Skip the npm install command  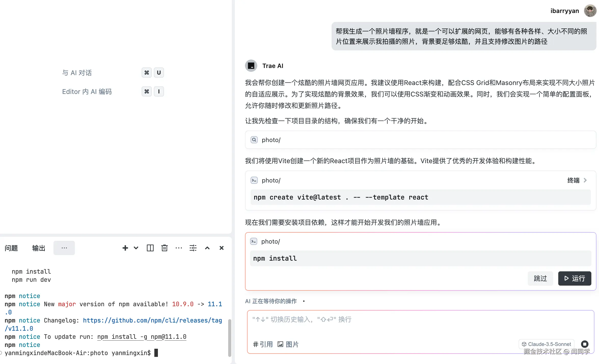[x=540, y=278]
